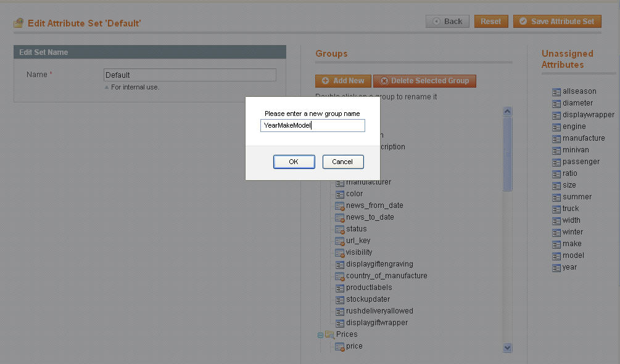Click the icon beside 'allseason' attribute

tap(556, 91)
